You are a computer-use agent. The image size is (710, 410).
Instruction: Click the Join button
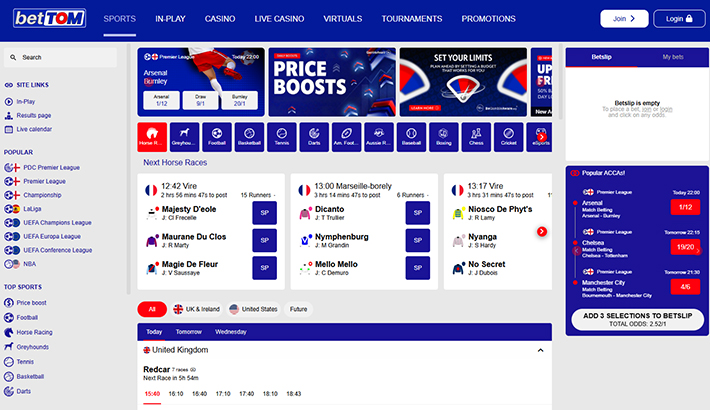coord(624,19)
